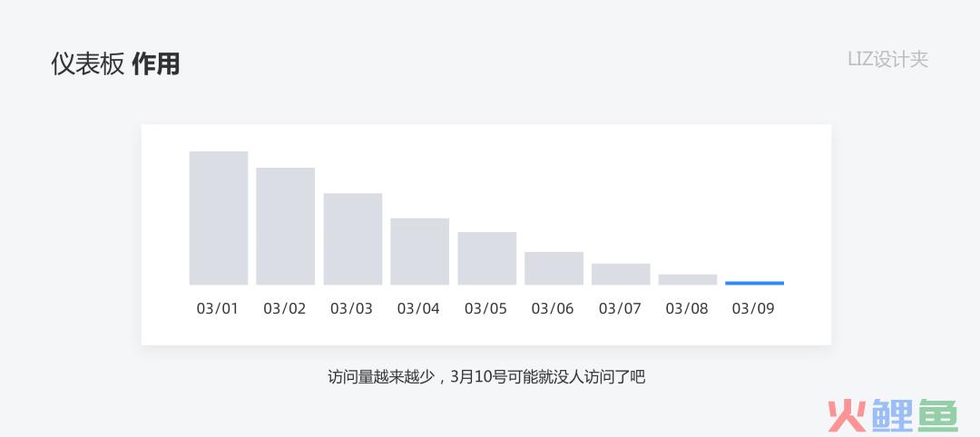Click the 03/03 bar
Image resolution: width=980 pixels, height=437 pixels.
tap(352, 239)
